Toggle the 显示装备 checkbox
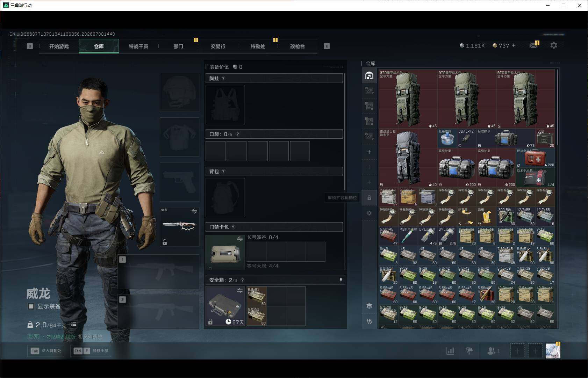The height and width of the screenshot is (378, 588). point(31,306)
